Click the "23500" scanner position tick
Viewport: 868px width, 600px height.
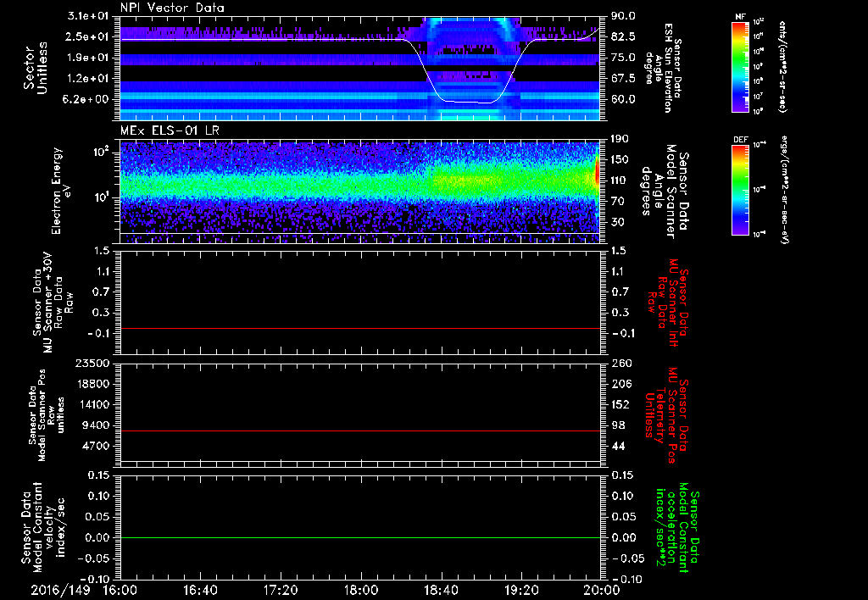[94, 363]
